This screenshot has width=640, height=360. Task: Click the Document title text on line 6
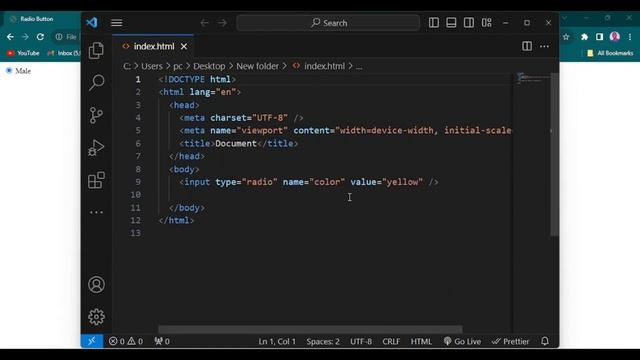tap(236, 144)
